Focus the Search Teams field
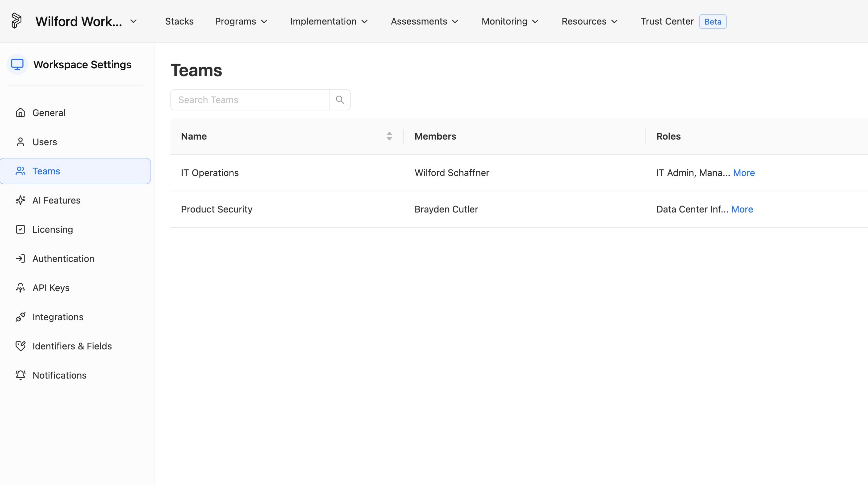The width and height of the screenshot is (868, 485). [250, 100]
